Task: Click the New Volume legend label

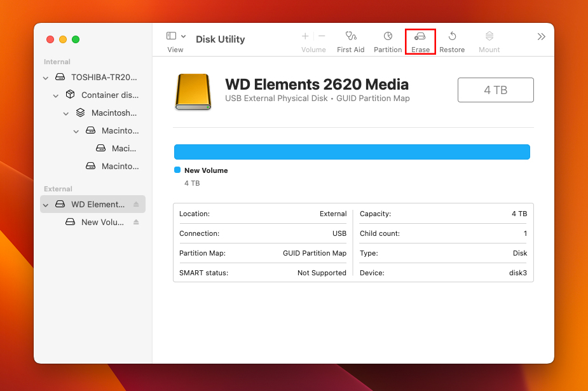Action: (206, 170)
